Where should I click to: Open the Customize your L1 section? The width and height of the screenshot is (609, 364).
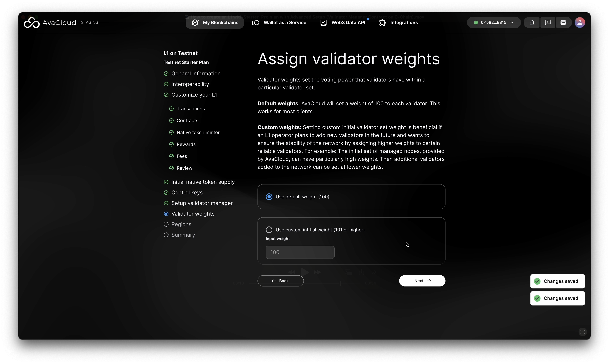click(x=194, y=95)
